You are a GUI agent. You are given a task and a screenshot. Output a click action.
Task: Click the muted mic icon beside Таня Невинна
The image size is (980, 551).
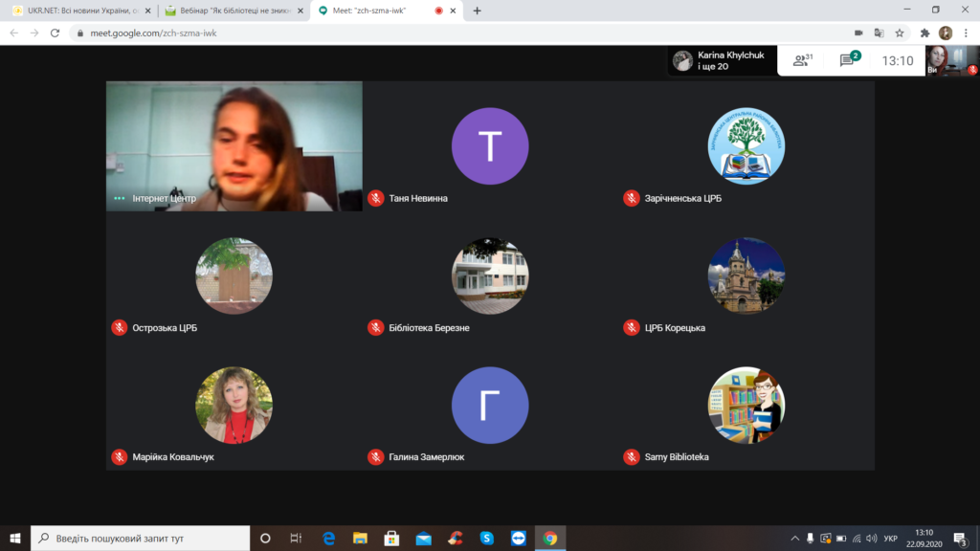376,198
